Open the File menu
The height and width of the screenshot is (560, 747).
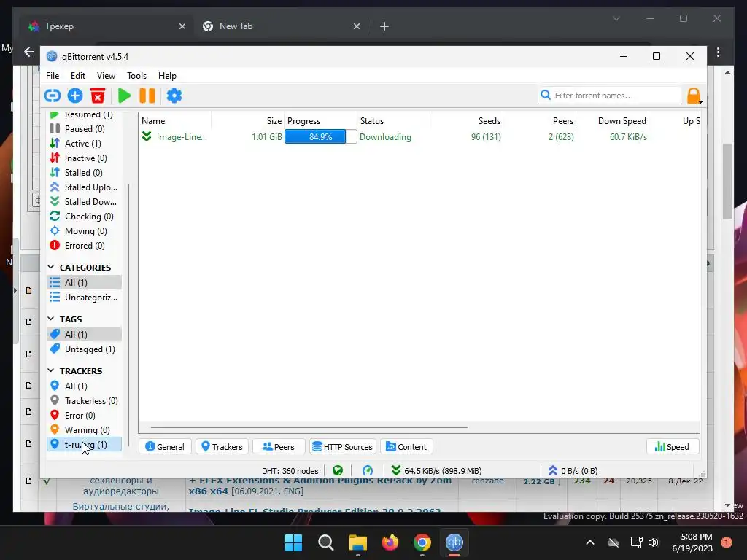click(x=53, y=76)
